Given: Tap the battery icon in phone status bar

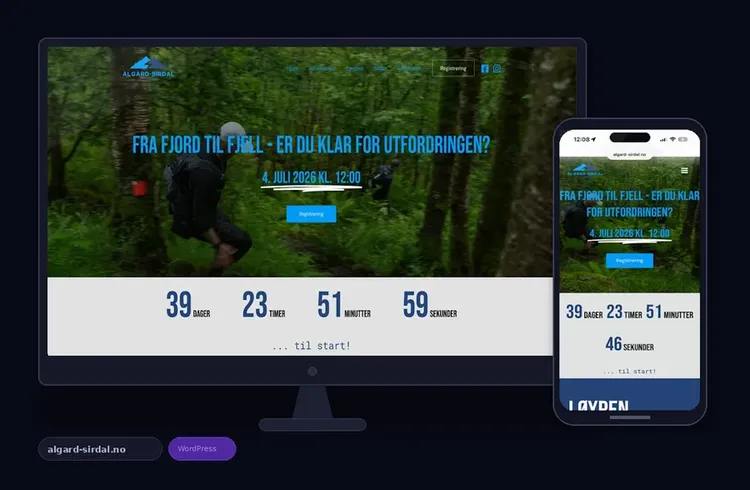Looking at the screenshot, I should (x=683, y=139).
